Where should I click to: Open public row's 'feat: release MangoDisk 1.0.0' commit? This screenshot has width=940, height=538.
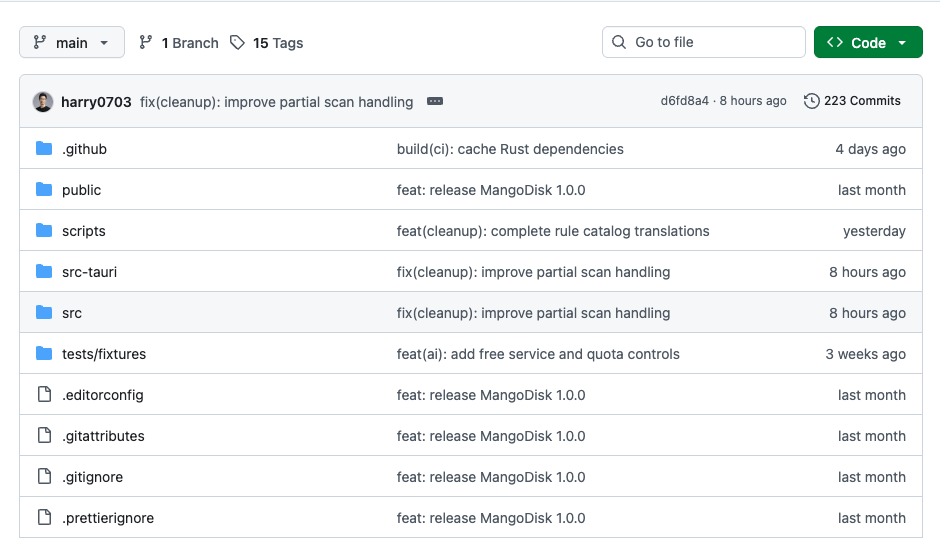[491, 190]
